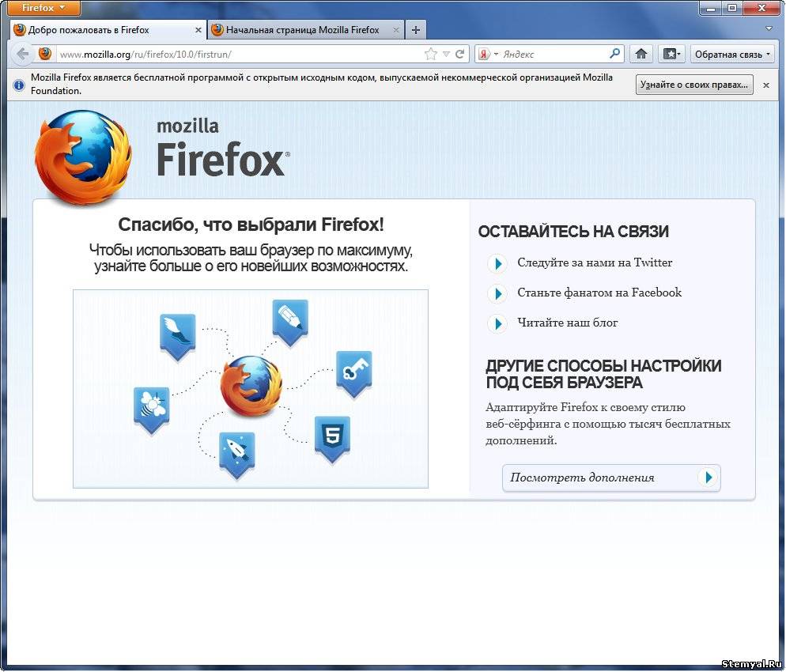Click the Firefox site identity icon
Image resolution: width=786 pixels, height=672 pixels.
[45, 54]
